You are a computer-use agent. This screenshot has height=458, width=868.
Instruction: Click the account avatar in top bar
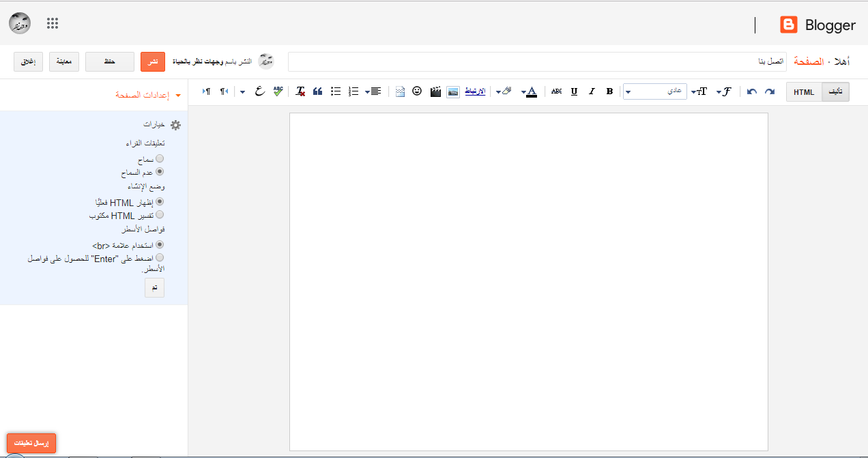click(19, 24)
